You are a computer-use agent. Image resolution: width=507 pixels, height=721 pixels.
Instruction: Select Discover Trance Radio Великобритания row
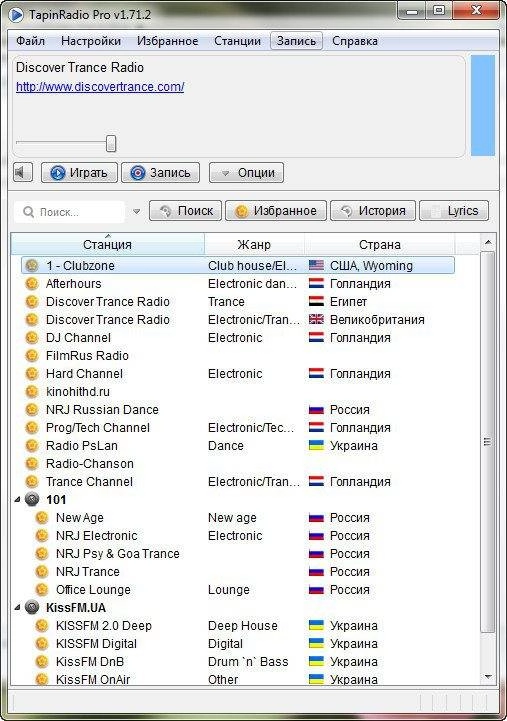238,320
